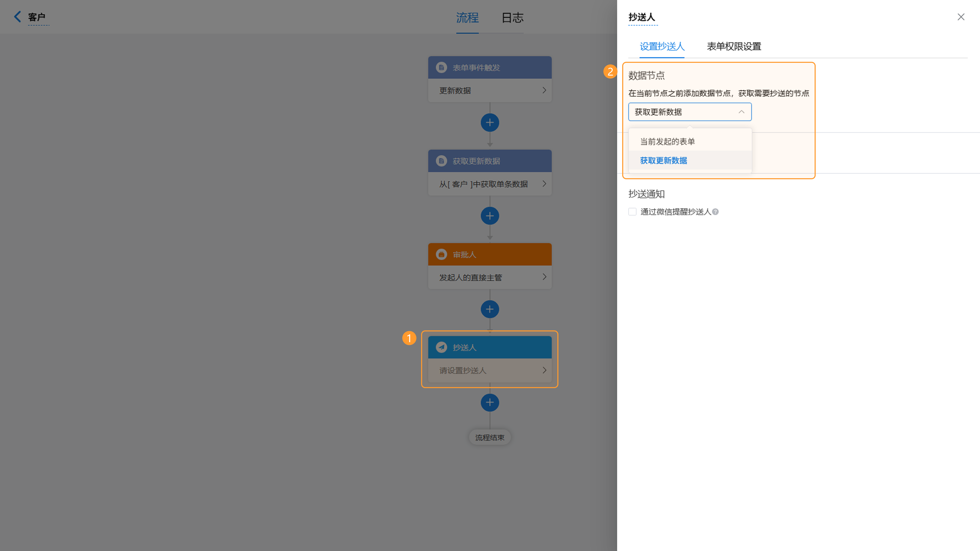Open the 更新数据 node row
The width and height of the screenshot is (980, 551).
point(490,91)
